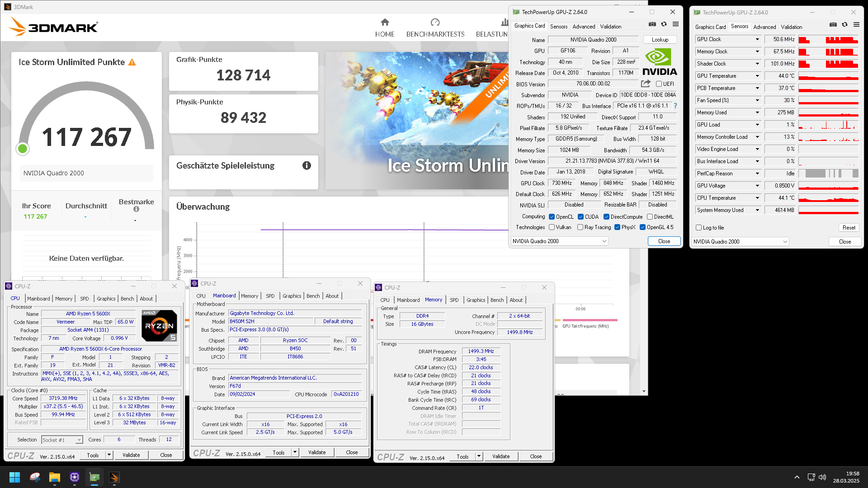Toggle the CUDA checkbox
The height and width of the screenshot is (488, 868).
pyautogui.click(x=580, y=217)
